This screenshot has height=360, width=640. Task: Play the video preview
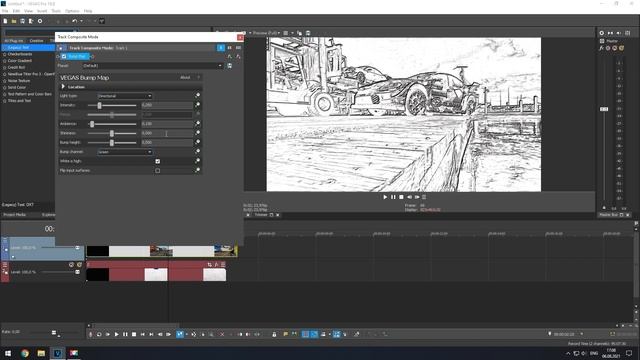(385, 197)
